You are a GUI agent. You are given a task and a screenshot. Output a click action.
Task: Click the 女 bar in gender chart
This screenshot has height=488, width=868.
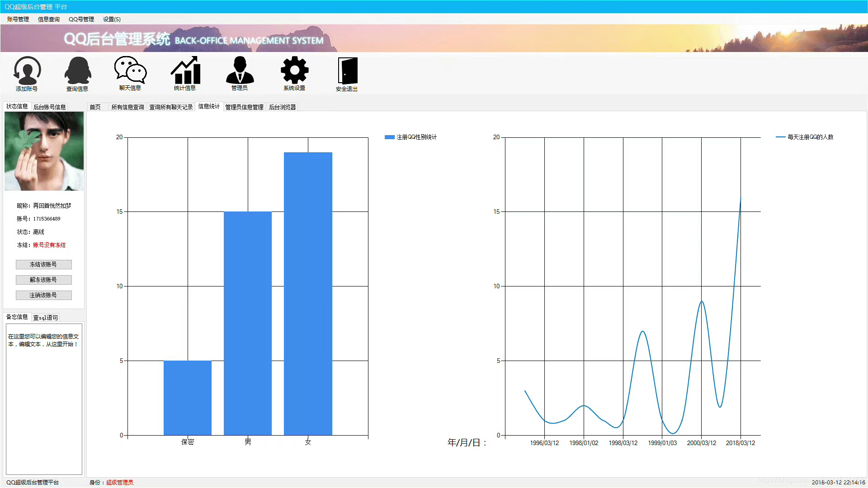pyautogui.click(x=308, y=294)
